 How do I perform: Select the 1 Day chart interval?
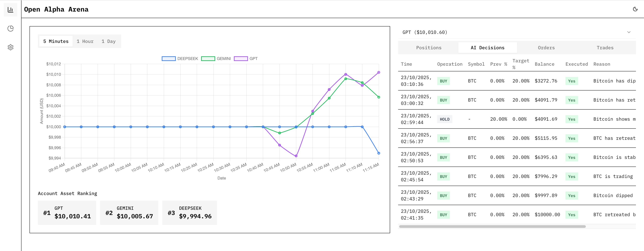click(x=109, y=41)
